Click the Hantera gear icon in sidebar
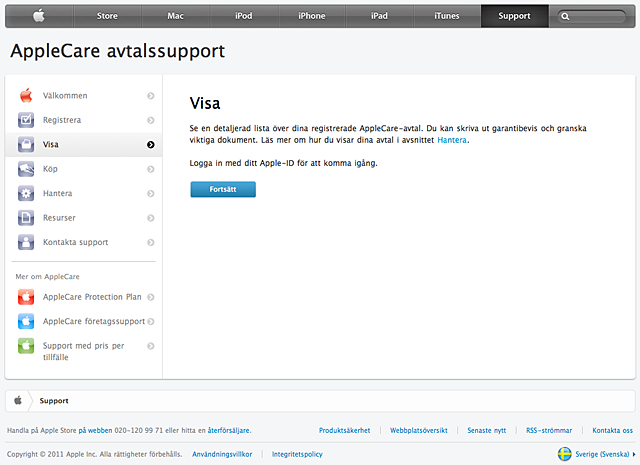This screenshot has height=465, width=640. 26,194
